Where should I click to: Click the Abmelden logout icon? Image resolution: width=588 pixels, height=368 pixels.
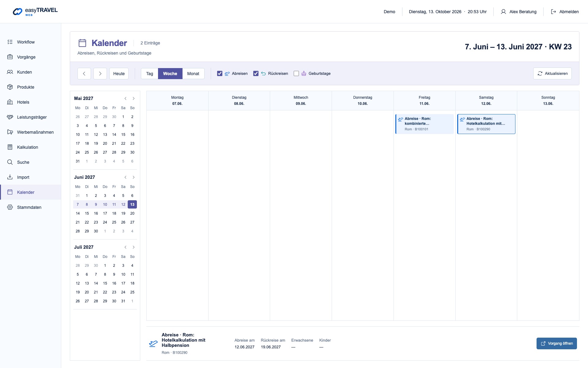coord(553,12)
